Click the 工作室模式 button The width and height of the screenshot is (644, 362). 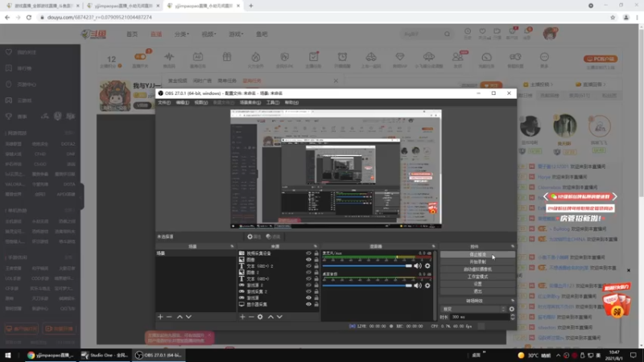tap(477, 277)
